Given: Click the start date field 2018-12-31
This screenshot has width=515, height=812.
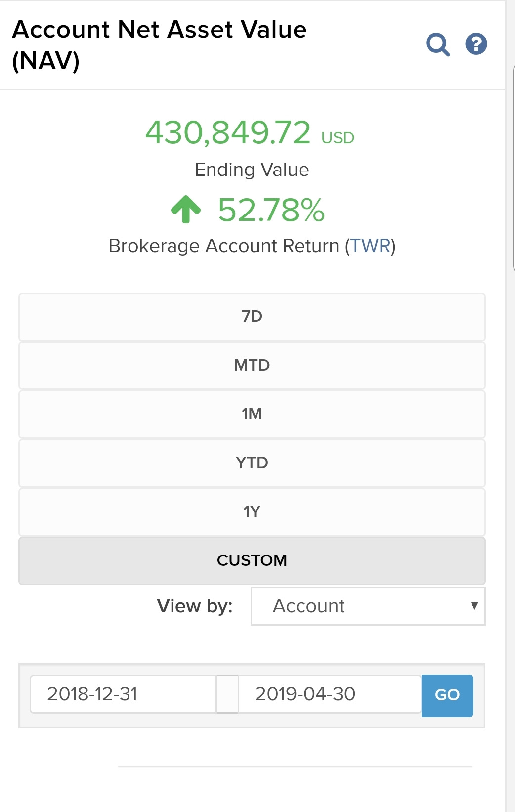Looking at the screenshot, I should pyautogui.click(x=123, y=694).
